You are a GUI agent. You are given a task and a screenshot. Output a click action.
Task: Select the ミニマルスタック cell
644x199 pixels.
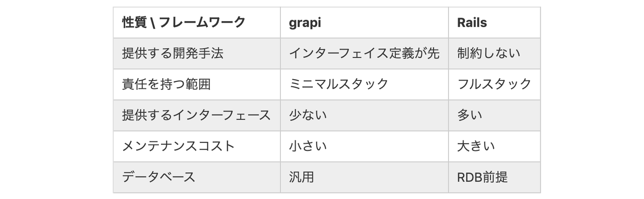[x=339, y=84]
